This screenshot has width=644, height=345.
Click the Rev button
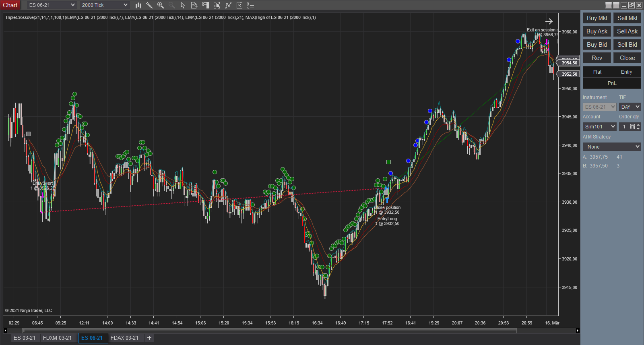point(597,58)
